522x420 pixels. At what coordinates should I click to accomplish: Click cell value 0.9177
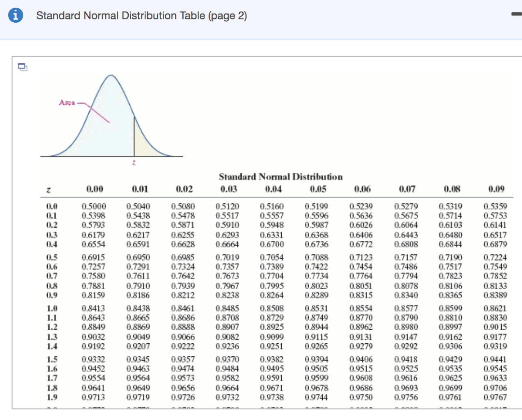point(495,337)
